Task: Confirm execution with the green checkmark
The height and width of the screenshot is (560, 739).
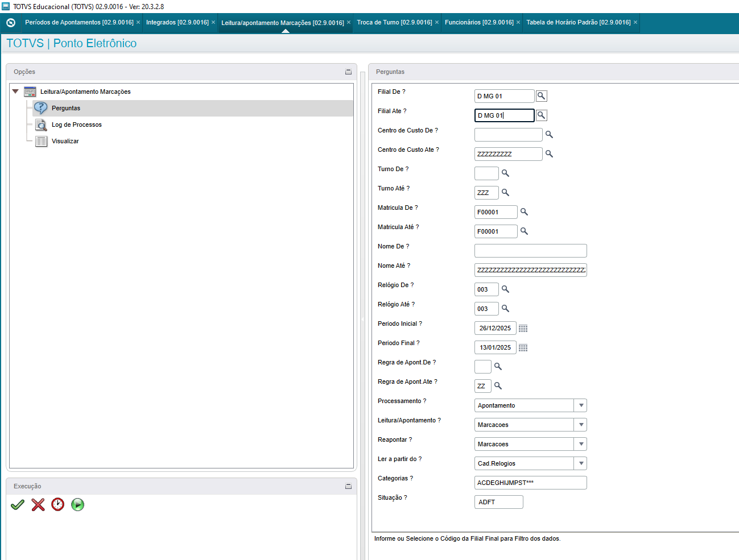Action: (18, 505)
